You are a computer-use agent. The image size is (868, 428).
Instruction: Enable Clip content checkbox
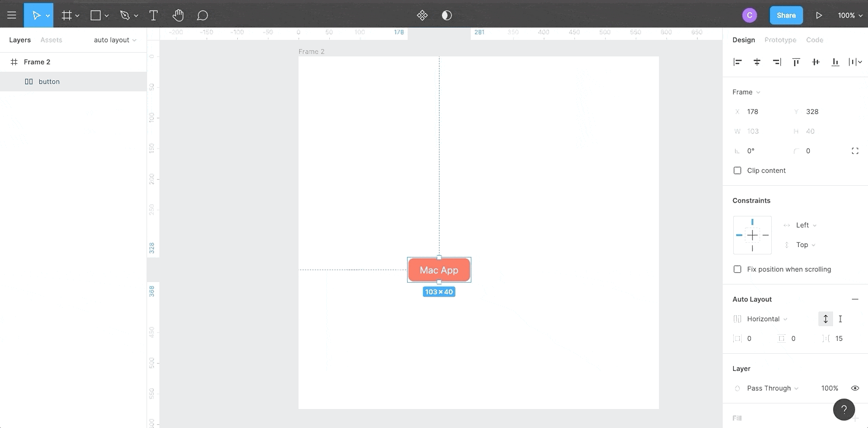click(x=737, y=170)
